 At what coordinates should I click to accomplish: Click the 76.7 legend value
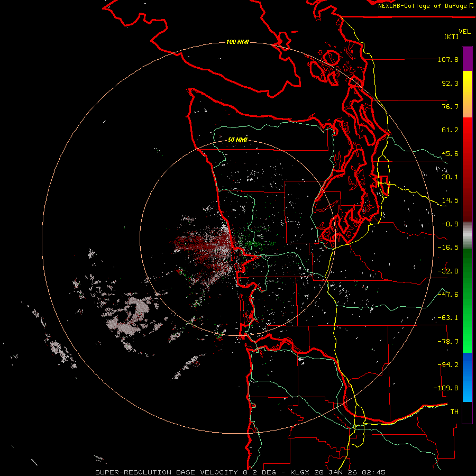point(450,106)
